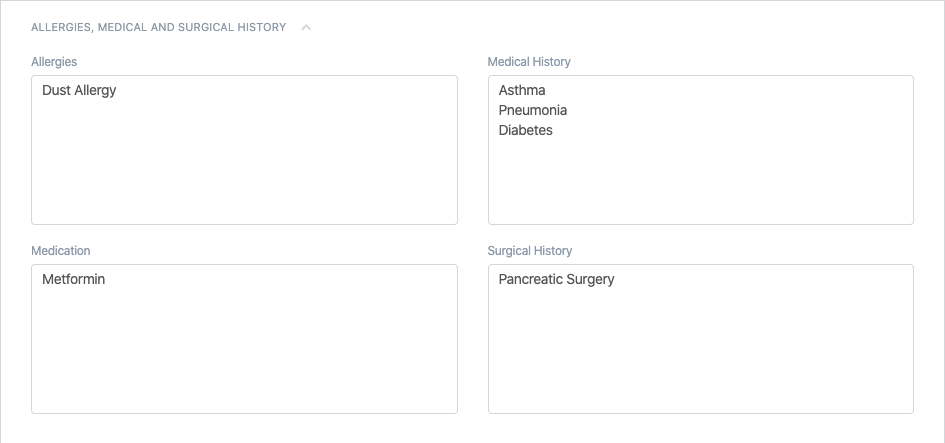Screen dimensions: 945x443
Task: Click the word Pancreatic in Surgical History
Action: [530, 279]
